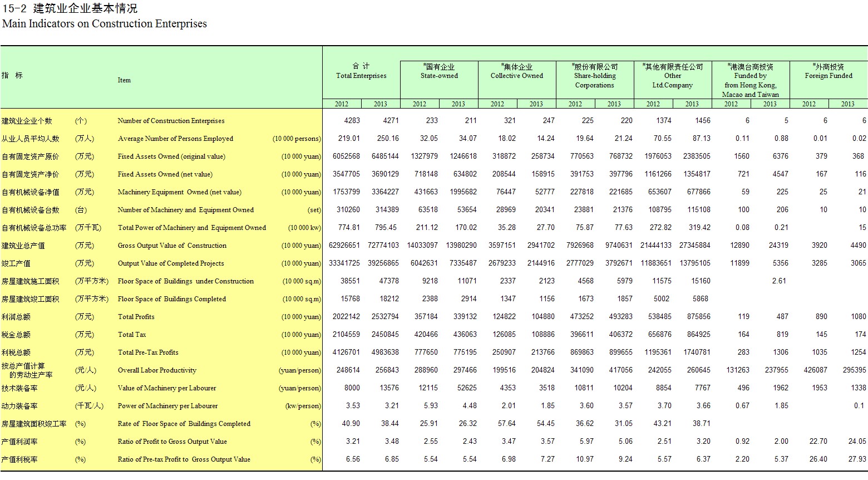Click row label 'Average Number of Persons Employed'
This screenshot has height=480, width=868.
[x=175, y=139]
